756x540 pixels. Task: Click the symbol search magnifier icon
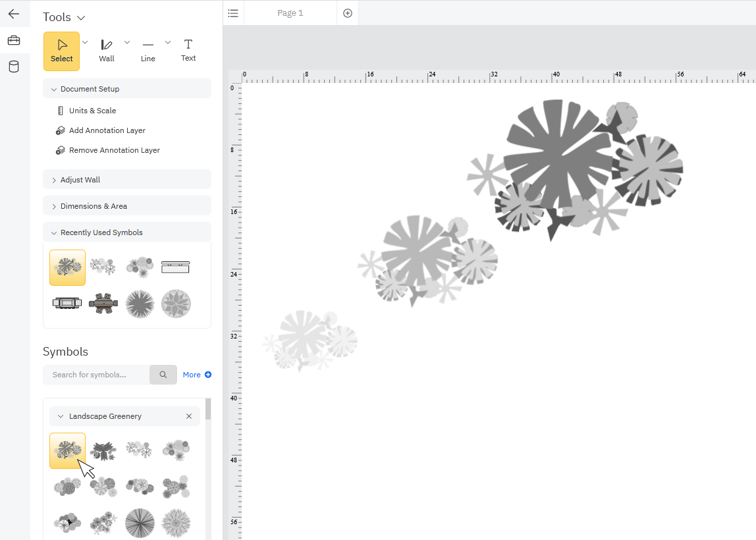[163, 374]
